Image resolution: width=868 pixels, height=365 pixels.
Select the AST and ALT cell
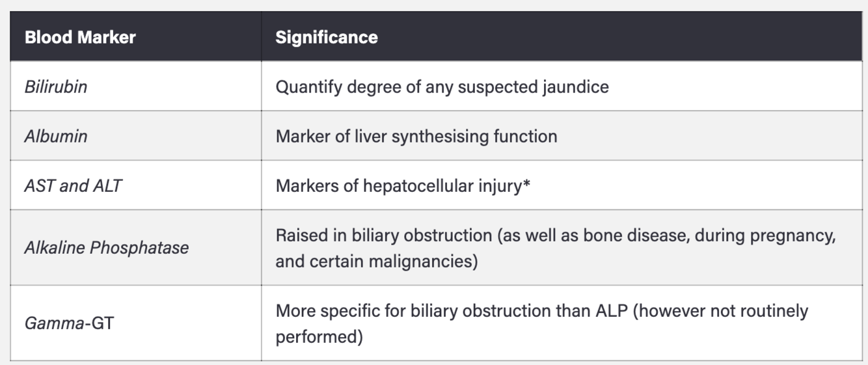(x=135, y=185)
